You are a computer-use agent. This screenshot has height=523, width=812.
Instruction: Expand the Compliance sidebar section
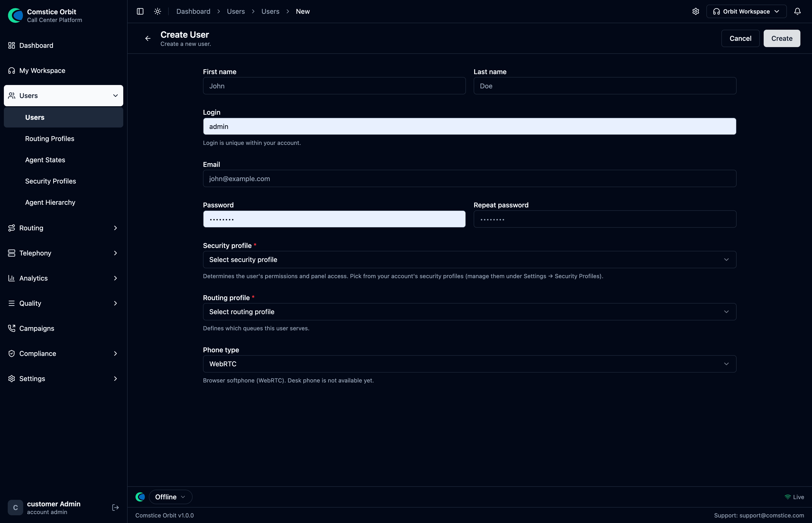click(x=115, y=353)
